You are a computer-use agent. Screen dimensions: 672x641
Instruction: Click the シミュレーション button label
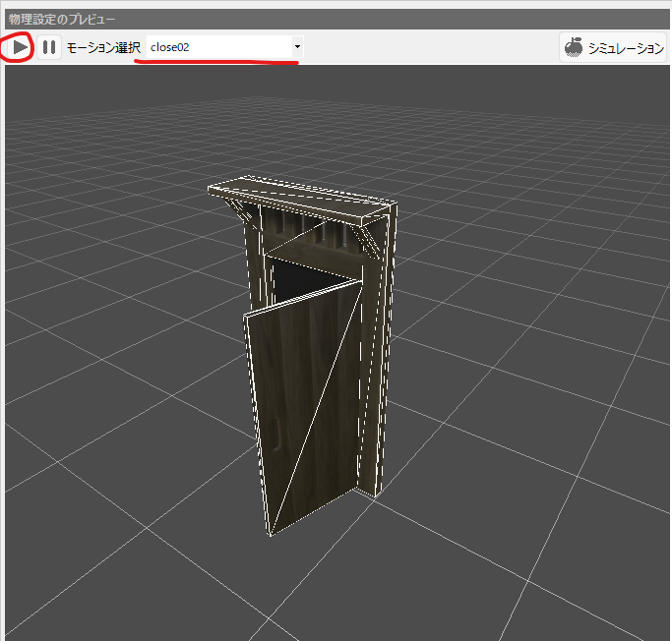[626, 48]
